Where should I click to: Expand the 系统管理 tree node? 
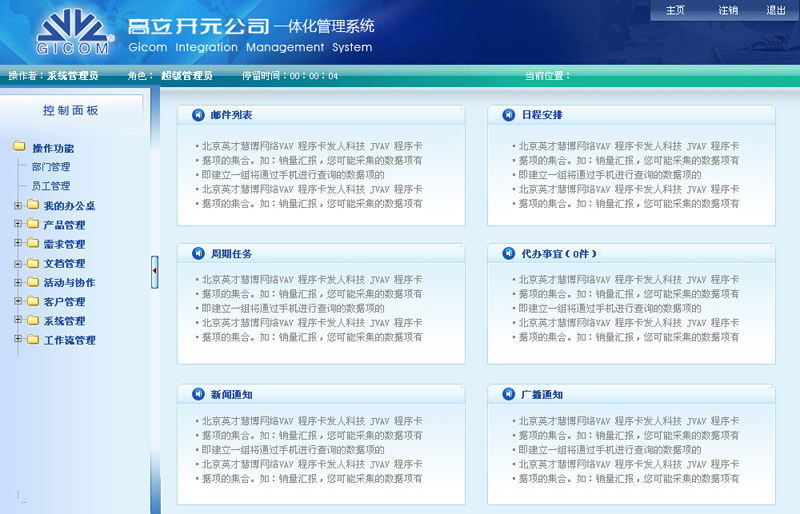18,320
